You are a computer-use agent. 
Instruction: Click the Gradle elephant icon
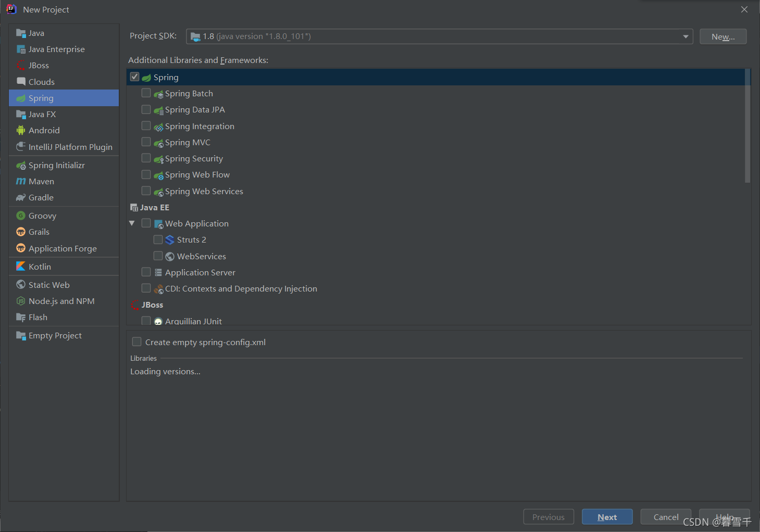(x=21, y=197)
